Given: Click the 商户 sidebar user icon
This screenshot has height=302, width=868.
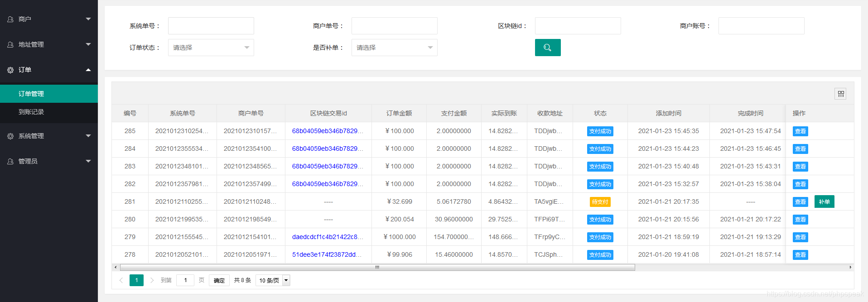Looking at the screenshot, I should (10, 19).
